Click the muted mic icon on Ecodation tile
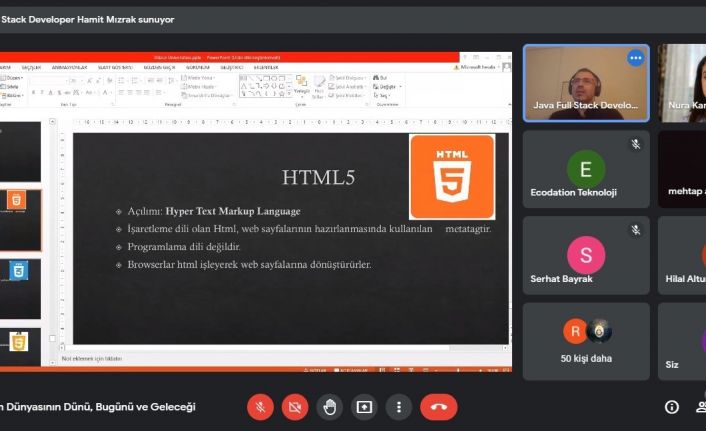Screen dimensions: 706x431 pos(635,144)
